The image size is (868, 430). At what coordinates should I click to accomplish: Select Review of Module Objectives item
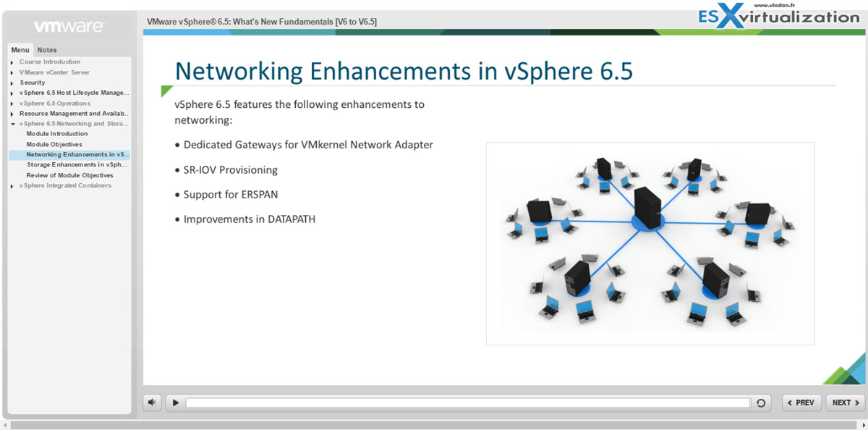point(70,176)
